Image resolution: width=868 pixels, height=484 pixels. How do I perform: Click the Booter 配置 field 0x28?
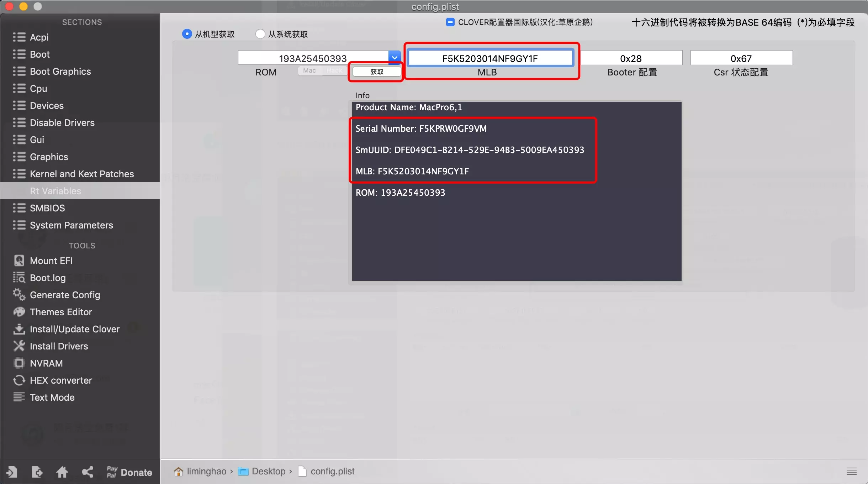click(631, 58)
